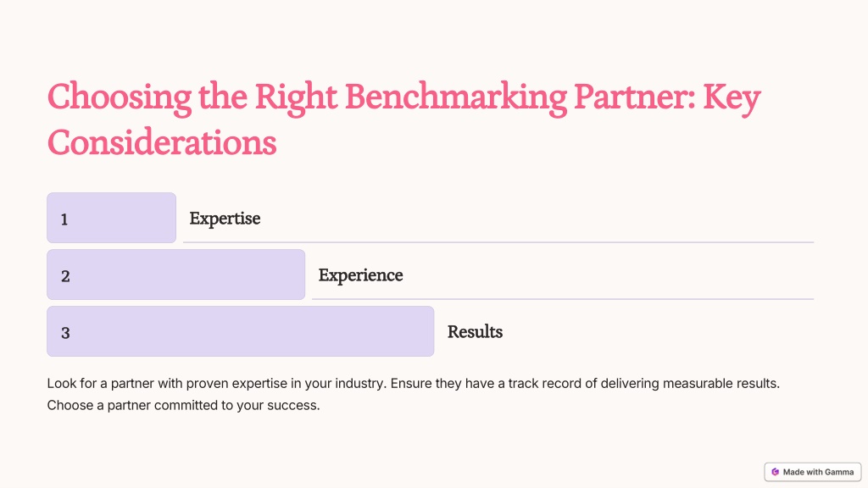
Task: Select the lavender box numbered 2
Action: pyautogui.click(x=176, y=274)
